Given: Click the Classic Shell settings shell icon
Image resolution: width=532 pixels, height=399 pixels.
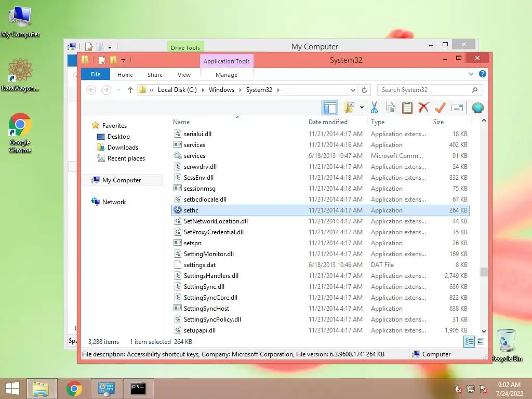Looking at the screenshot, I should click(478, 108).
